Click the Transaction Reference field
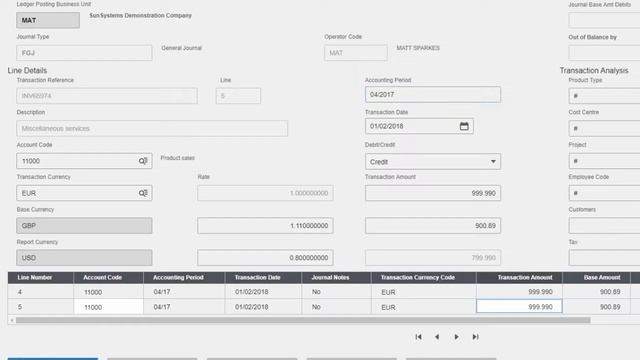The image size is (640, 360). click(107, 96)
